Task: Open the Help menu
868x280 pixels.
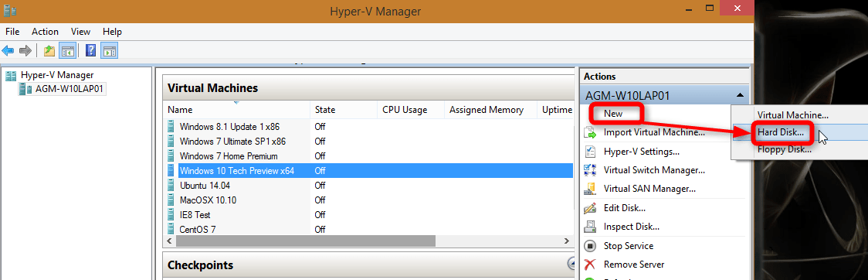Action: click(113, 32)
